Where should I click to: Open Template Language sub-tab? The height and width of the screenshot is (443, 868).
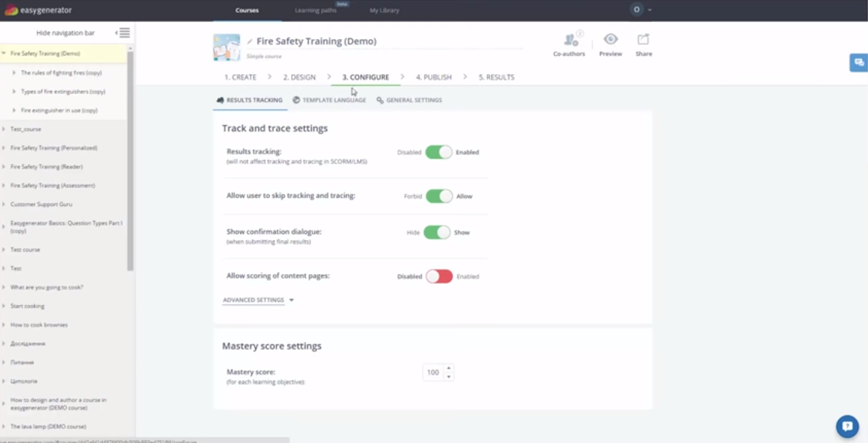tap(329, 100)
